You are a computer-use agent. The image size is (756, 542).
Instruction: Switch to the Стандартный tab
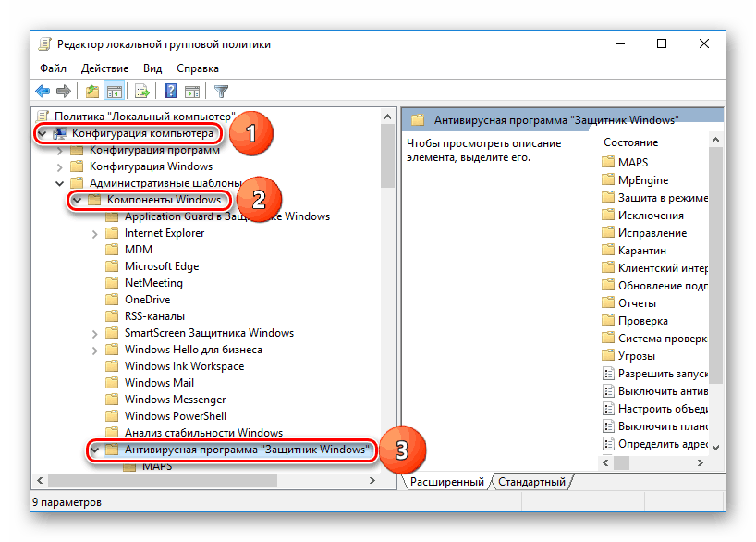tap(531, 482)
